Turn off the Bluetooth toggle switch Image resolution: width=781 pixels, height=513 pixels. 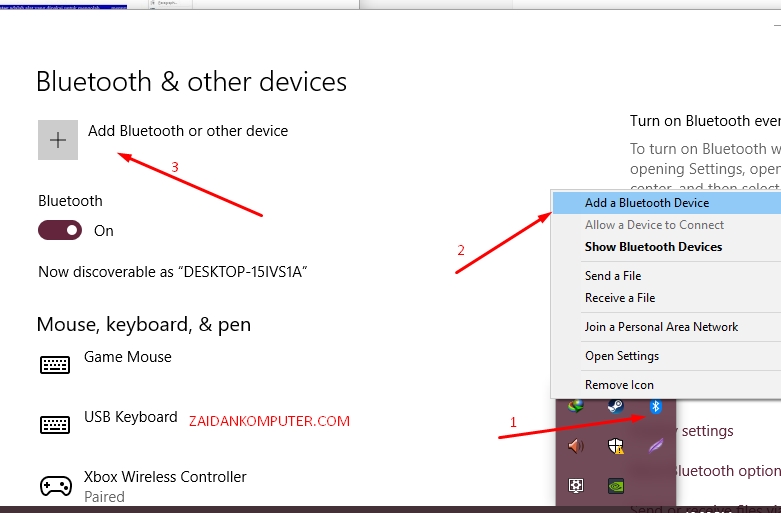tap(60, 230)
